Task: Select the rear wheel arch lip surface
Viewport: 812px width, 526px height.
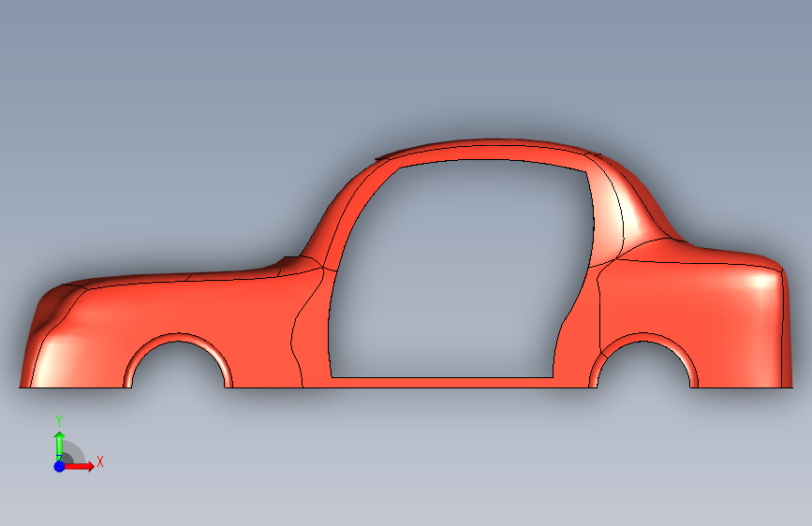Action: [x=643, y=337]
